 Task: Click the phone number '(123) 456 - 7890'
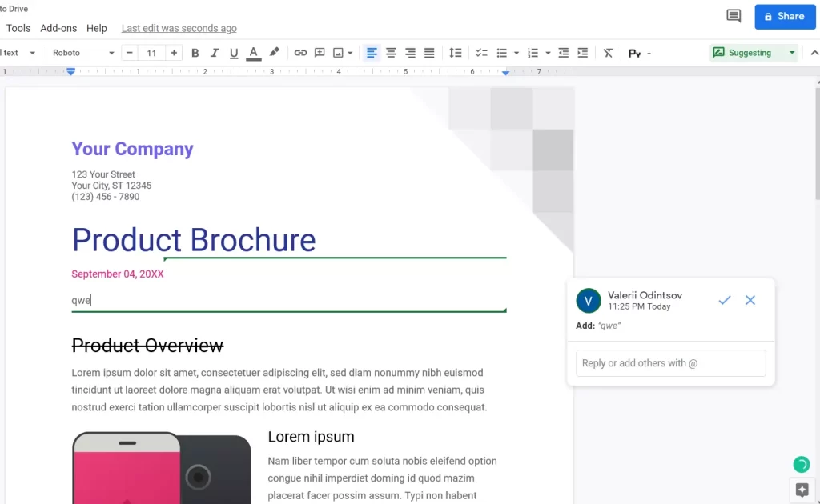pyautogui.click(x=106, y=197)
